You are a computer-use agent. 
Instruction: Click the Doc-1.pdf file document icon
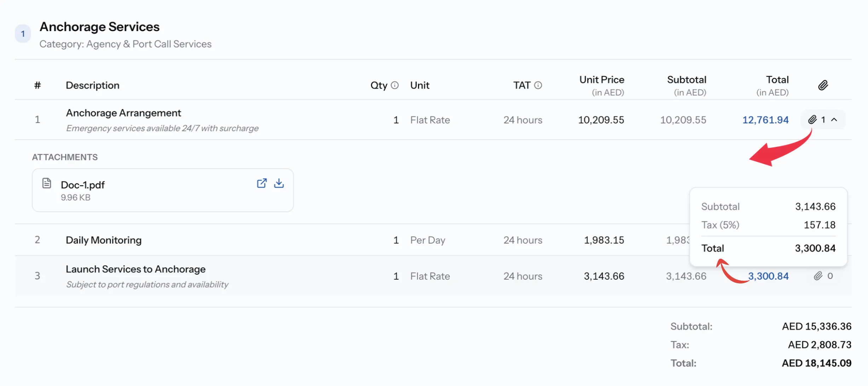47,183
